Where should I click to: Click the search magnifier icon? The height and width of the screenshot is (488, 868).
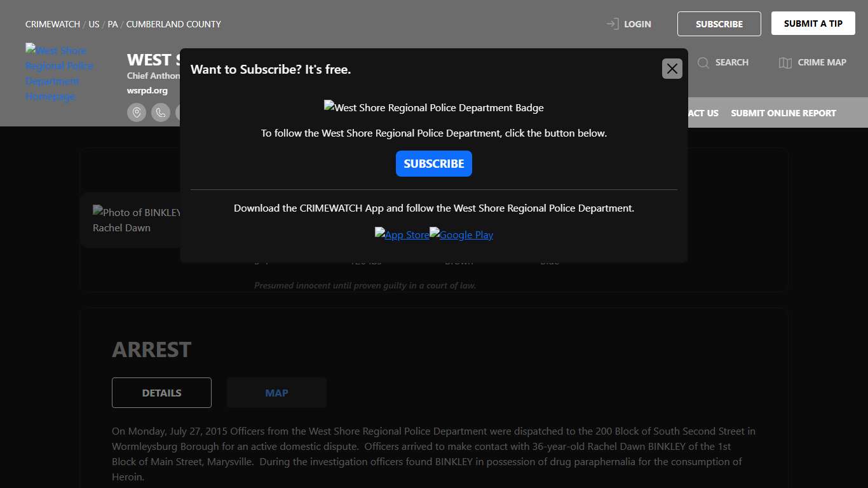pos(703,62)
